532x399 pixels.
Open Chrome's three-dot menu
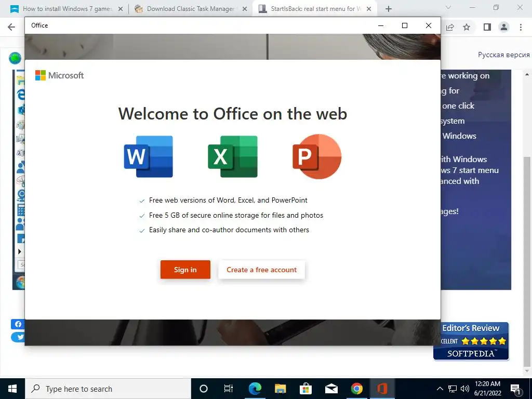pyautogui.click(x=521, y=27)
